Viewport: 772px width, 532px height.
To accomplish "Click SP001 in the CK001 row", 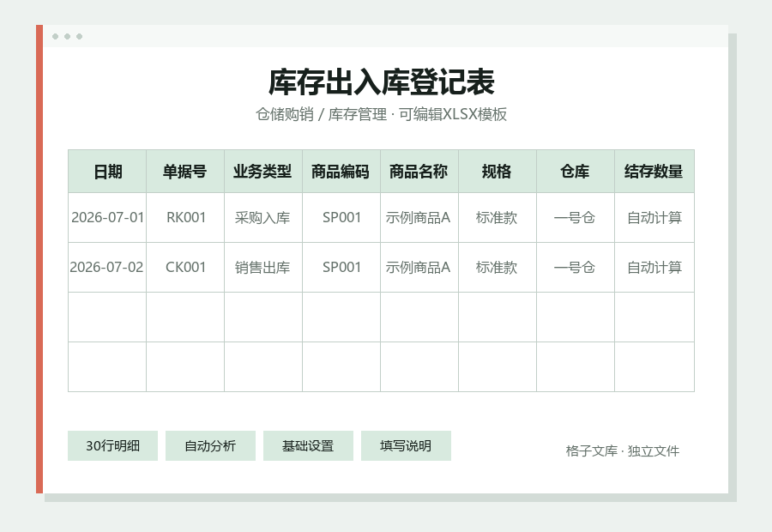I will (341, 268).
